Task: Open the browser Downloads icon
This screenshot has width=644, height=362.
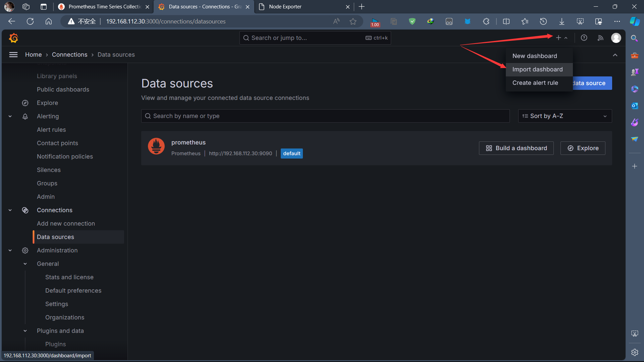Action: coord(562,21)
